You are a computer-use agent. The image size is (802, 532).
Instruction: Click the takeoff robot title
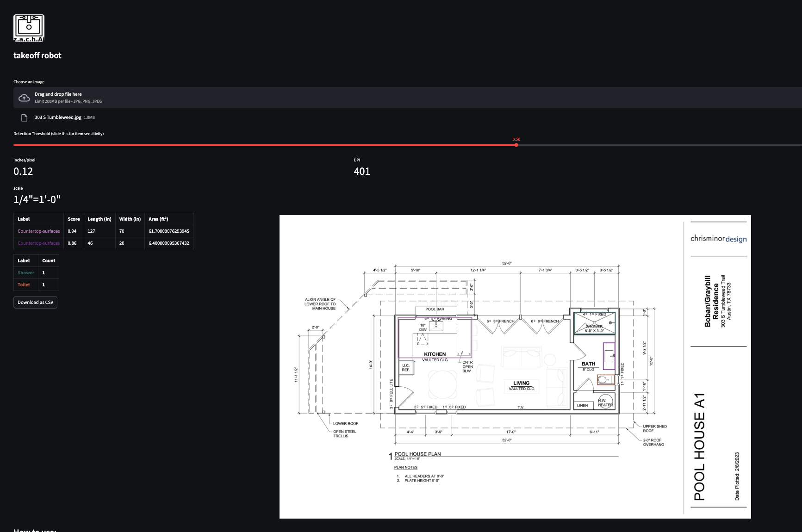pyautogui.click(x=37, y=55)
